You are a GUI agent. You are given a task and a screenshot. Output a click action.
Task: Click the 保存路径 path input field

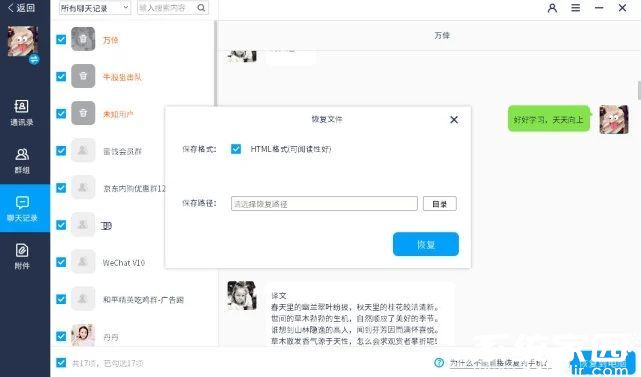coord(324,204)
